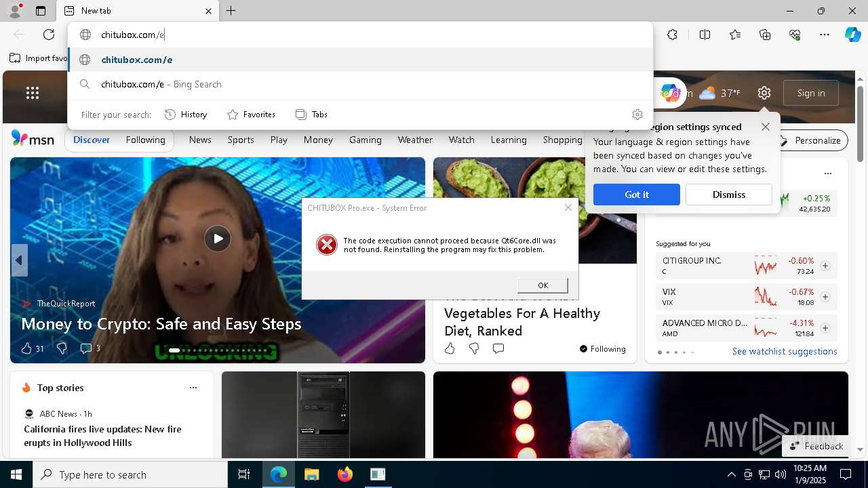Image resolution: width=868 pixels, height=488 pixels.
Task: Open File Explorer from taskbar
Action: coord(311,474)
